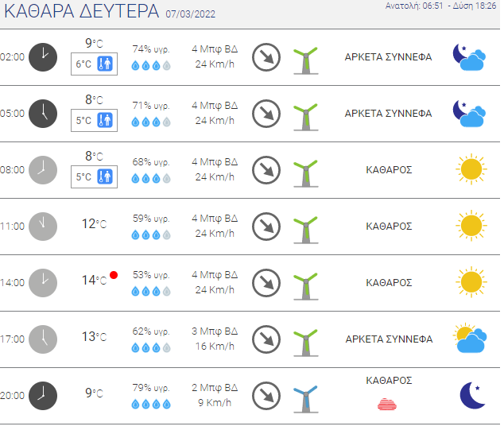The height and width of the screenshot is (434, 504).
Task: Click the blue wind turbine icon at 20:00
Action: pos(306,399)
